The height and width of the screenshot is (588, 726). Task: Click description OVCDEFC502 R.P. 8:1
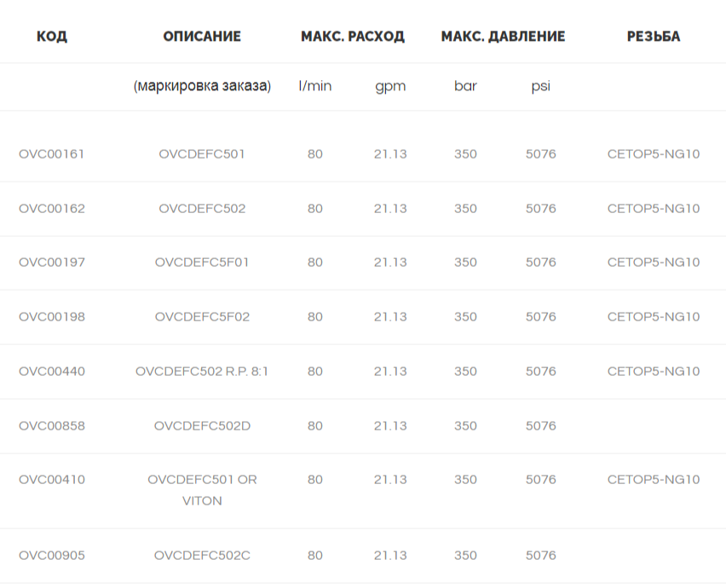202,372
